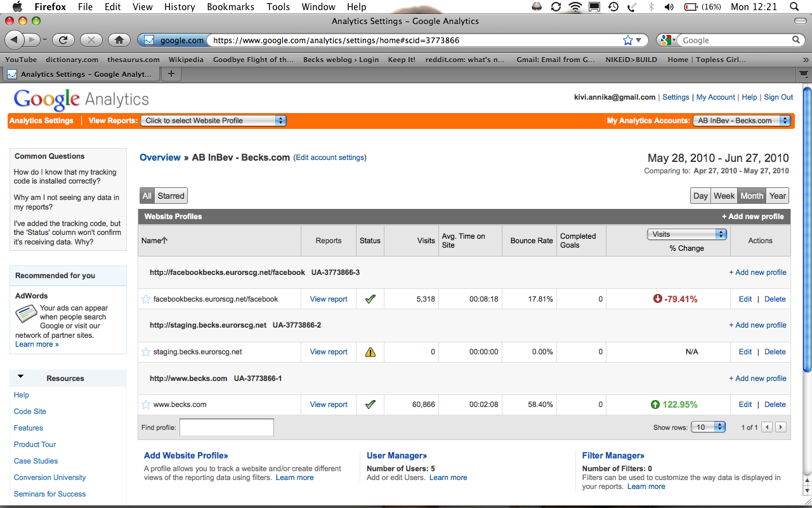The height and width of the screenshot is (508, 812).
Task: Go to next page of profiles
Action: click(781, 427)
